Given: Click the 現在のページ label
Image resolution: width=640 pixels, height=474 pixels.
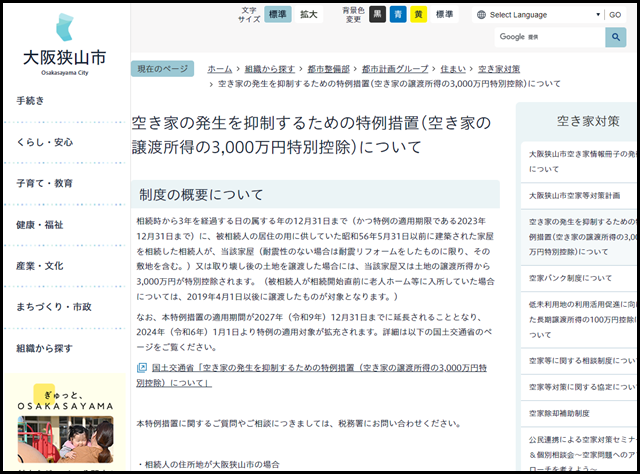Looking at the screenshot, I should coord(162,69).
